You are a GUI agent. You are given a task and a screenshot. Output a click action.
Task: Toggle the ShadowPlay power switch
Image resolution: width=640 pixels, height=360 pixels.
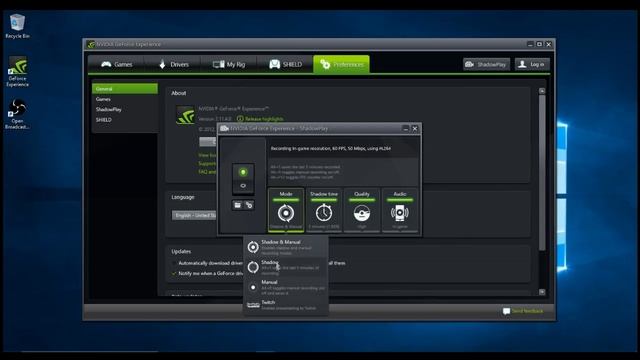point(243,178)
